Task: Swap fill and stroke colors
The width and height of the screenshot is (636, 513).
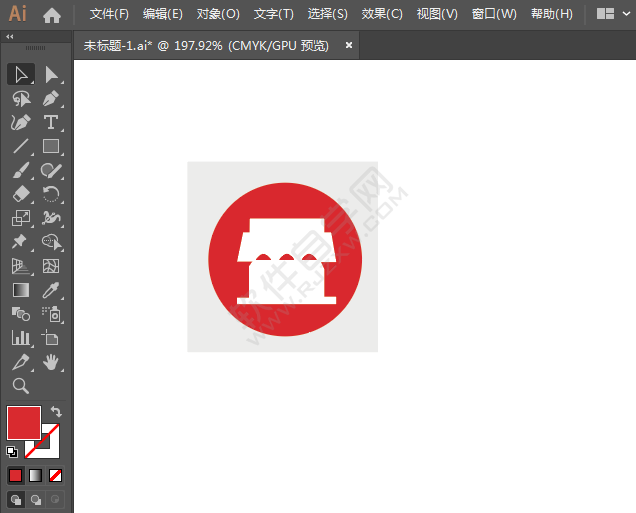Action: pos(56,412)
